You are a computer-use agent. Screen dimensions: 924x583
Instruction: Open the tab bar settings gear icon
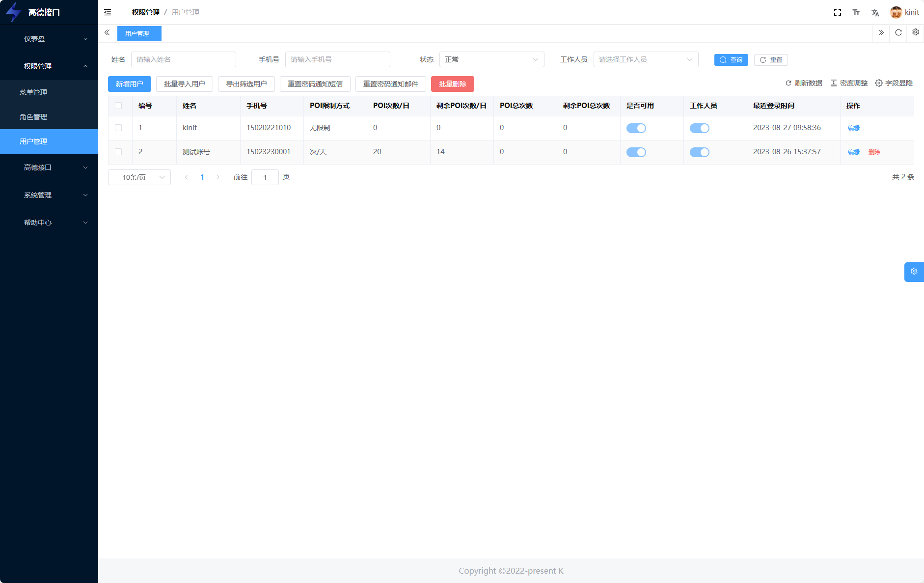pyautogui.click(x=916, y=32)
